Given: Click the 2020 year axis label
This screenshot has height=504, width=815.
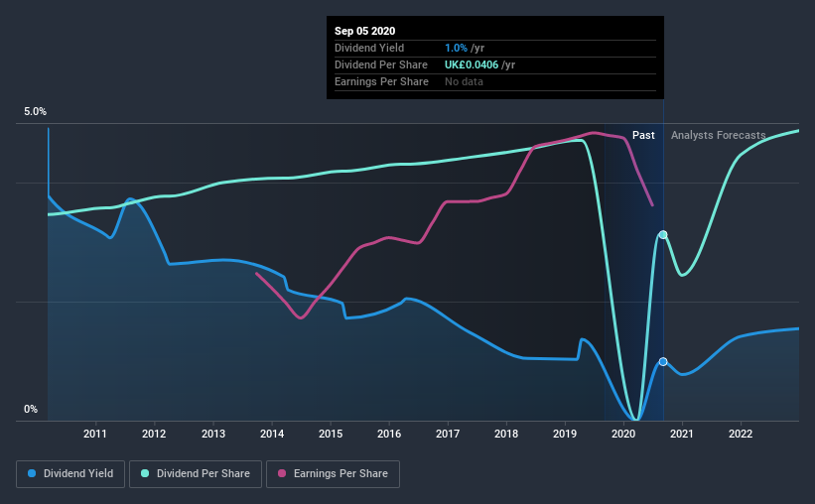Looking at the screenshot, I should pyautogui.click(x=623, y=434).
